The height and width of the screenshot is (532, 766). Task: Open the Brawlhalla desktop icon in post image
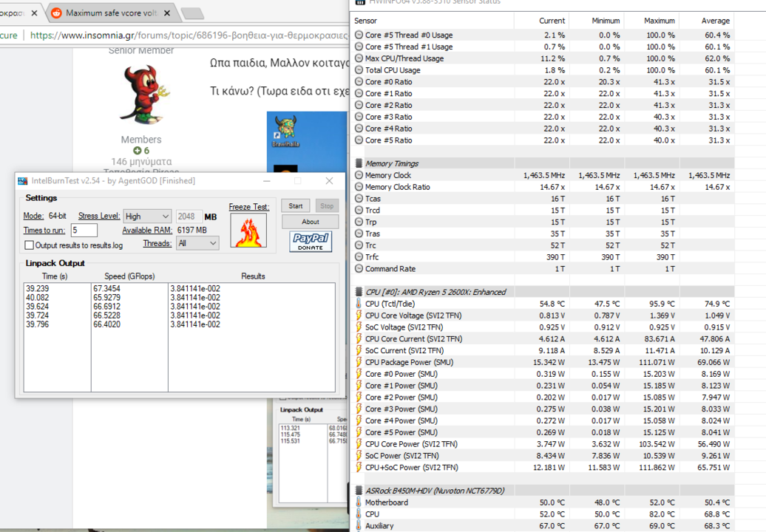285,131
